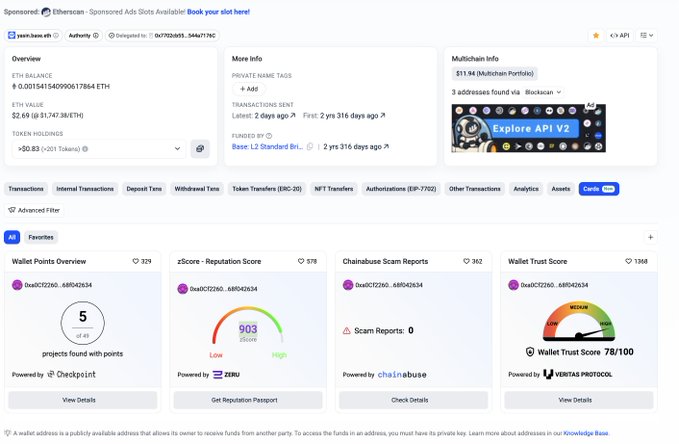679x444 pixels.
Task: Open the Other Transactions tab
Action: coord(475,189)
